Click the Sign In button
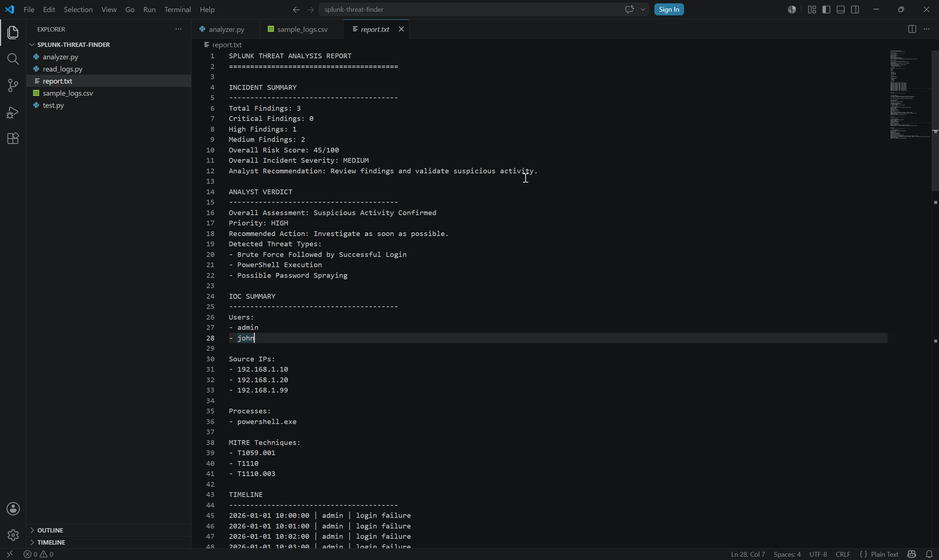 coord(669,10)
